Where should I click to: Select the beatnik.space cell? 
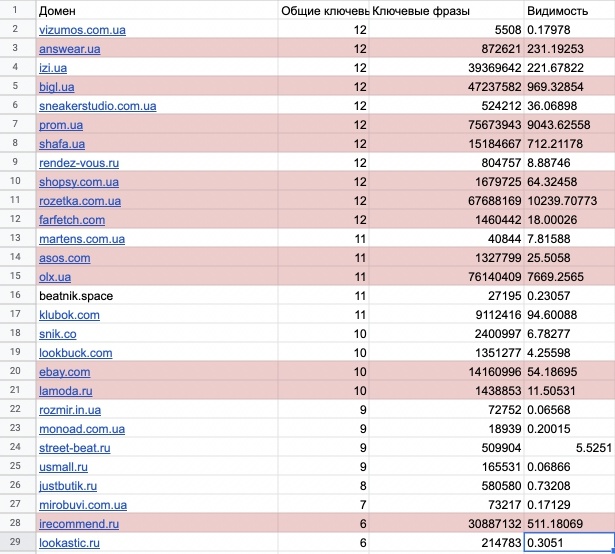click(157, 296)
